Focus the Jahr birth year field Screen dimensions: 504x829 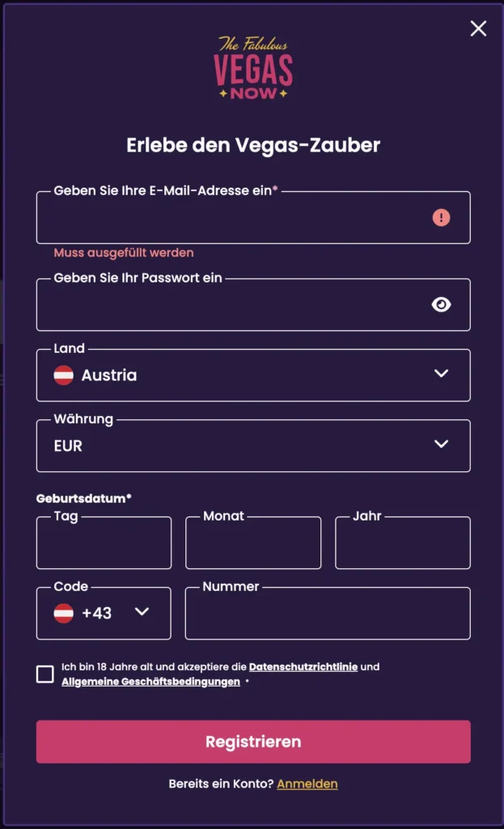[402, 543]
